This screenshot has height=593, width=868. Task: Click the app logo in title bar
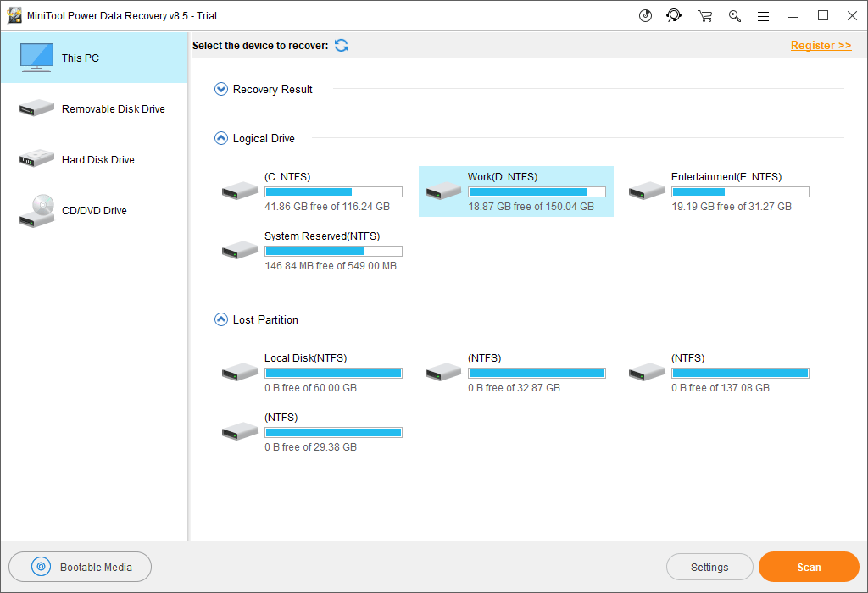click(x=14, y=15)
